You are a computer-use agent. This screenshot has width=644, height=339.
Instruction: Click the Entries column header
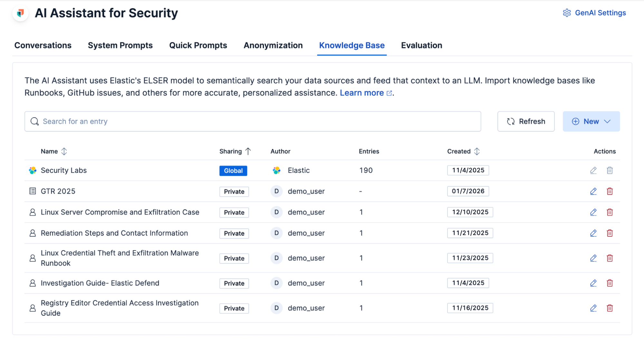[x=369, y=151]
